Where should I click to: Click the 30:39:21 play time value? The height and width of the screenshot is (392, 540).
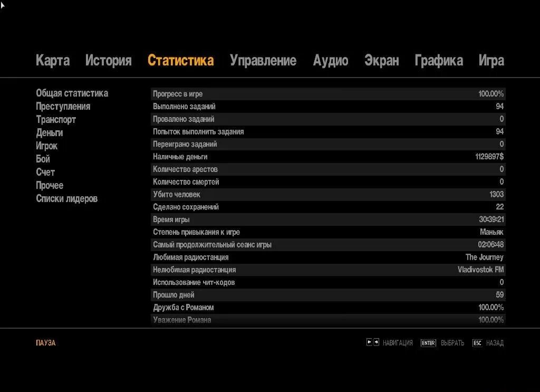491,219
